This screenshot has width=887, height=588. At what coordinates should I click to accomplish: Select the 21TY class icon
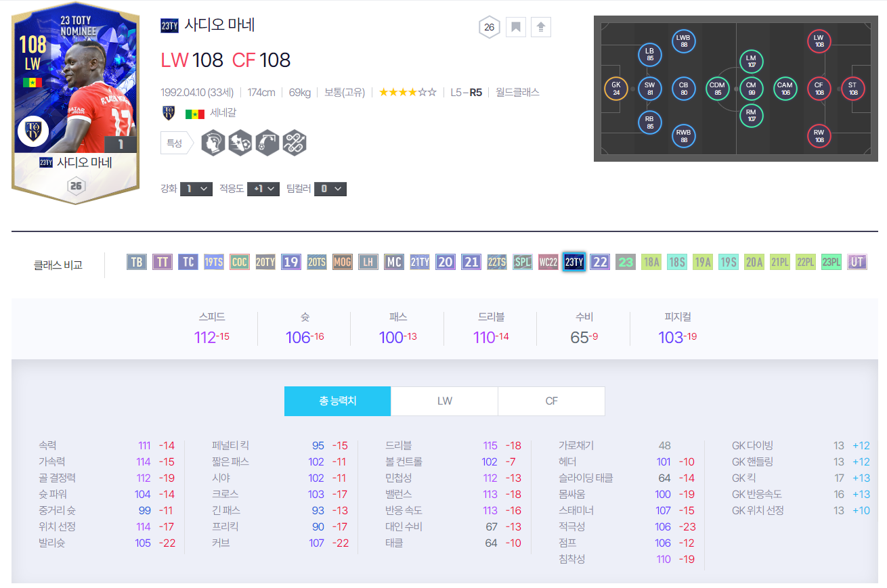tap(420, 262)
